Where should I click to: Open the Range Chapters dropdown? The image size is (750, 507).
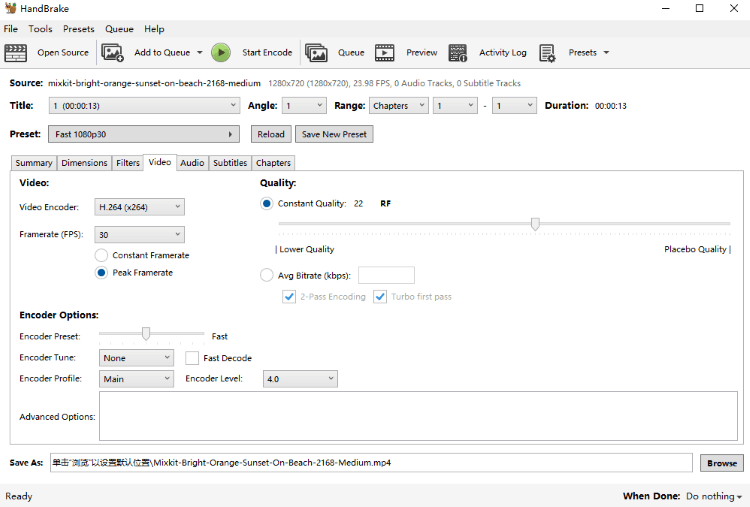click(398, 106)
